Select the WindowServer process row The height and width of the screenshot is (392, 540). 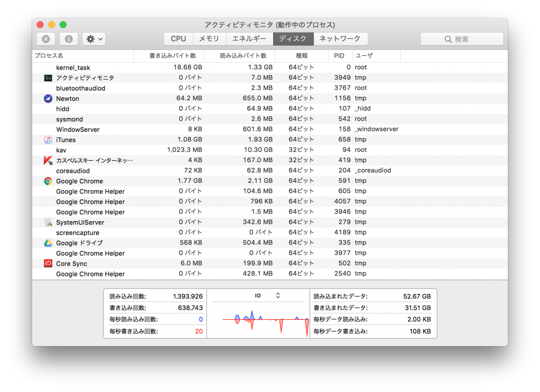pos(270,130)
